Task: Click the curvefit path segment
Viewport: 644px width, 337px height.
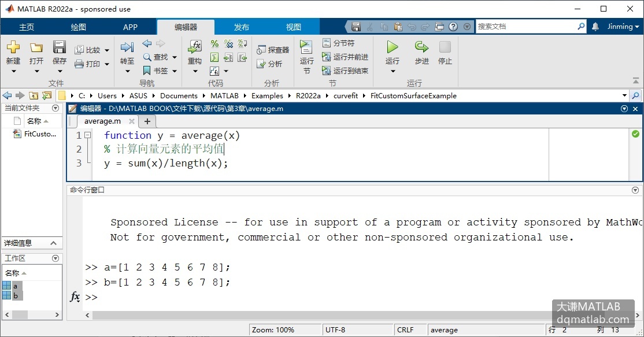Action: click(345, 95)
